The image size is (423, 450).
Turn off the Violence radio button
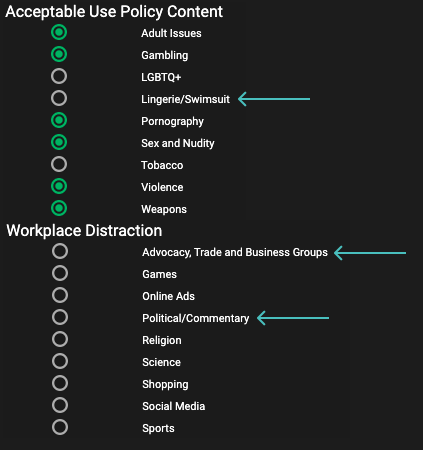(x=59, y=186)
